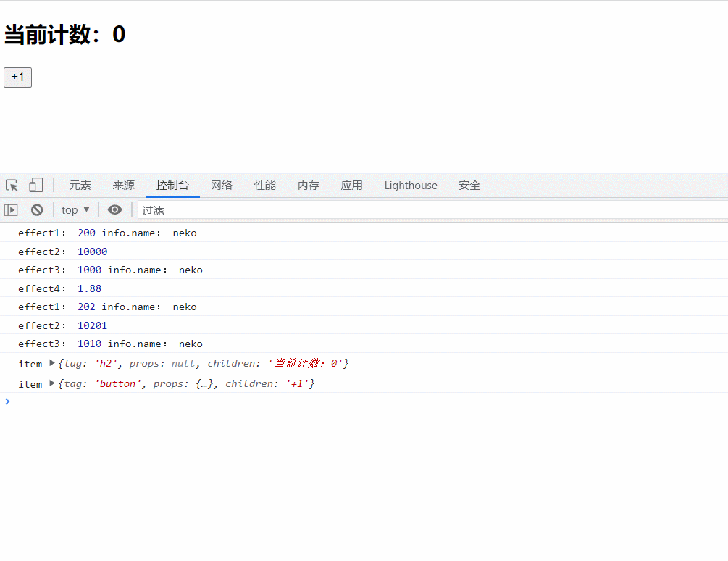Viewport: 728px width, 561px height.
Task: Switch to the 内存 tab
Action: click(x=309, y=186)
